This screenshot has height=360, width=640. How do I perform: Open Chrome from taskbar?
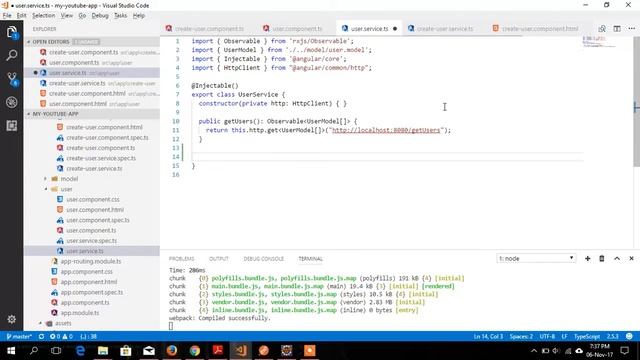click(195, 351)
